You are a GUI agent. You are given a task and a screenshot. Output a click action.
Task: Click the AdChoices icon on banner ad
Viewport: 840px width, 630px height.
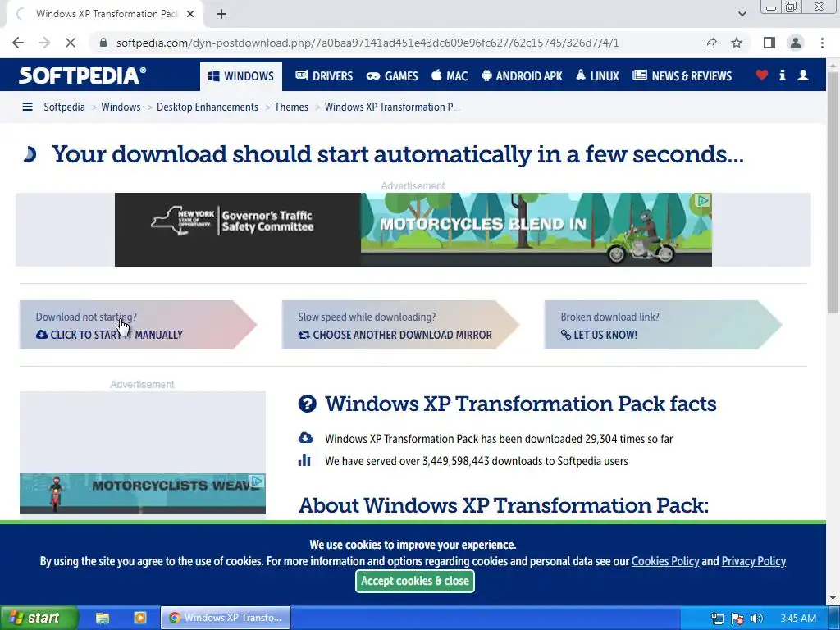[703, 200]
